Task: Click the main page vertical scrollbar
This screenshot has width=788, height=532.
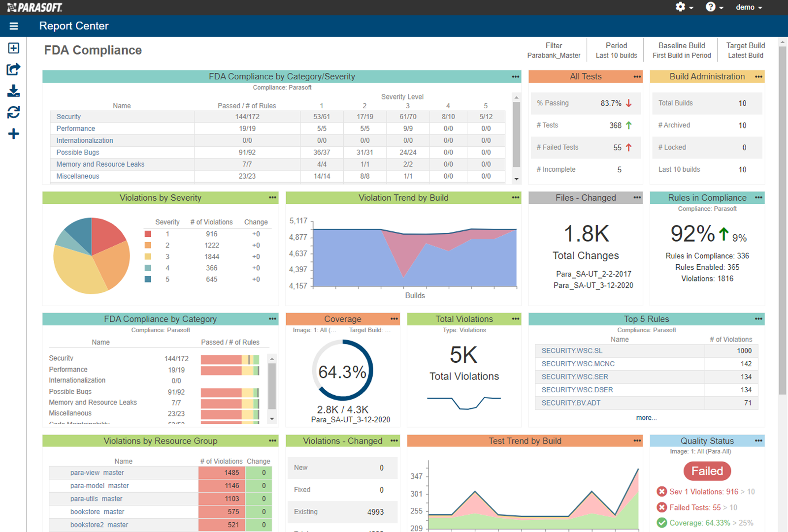Action: [782, 221]
